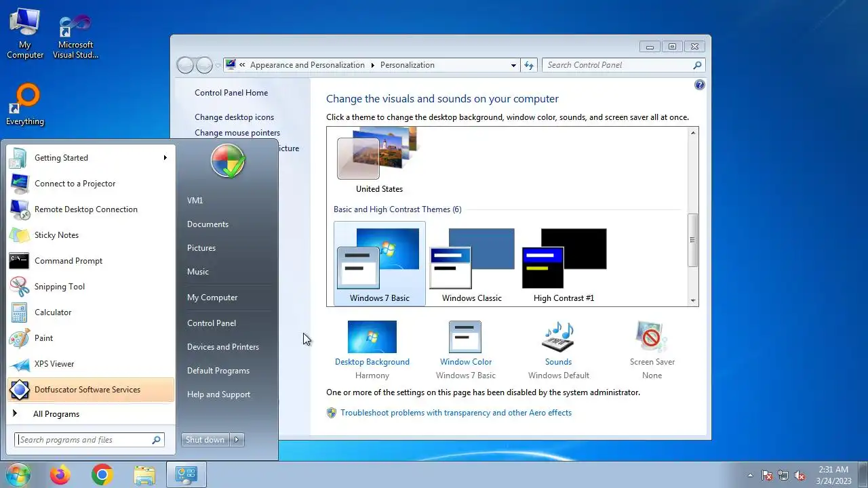The image size is (868, 488).
Task: Click the Action Center flag tray icon
Action: [767, 475]
